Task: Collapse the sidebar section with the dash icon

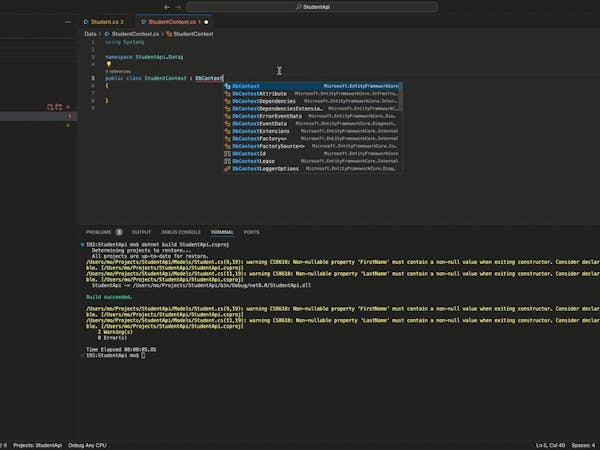Action: coord(68,22)
